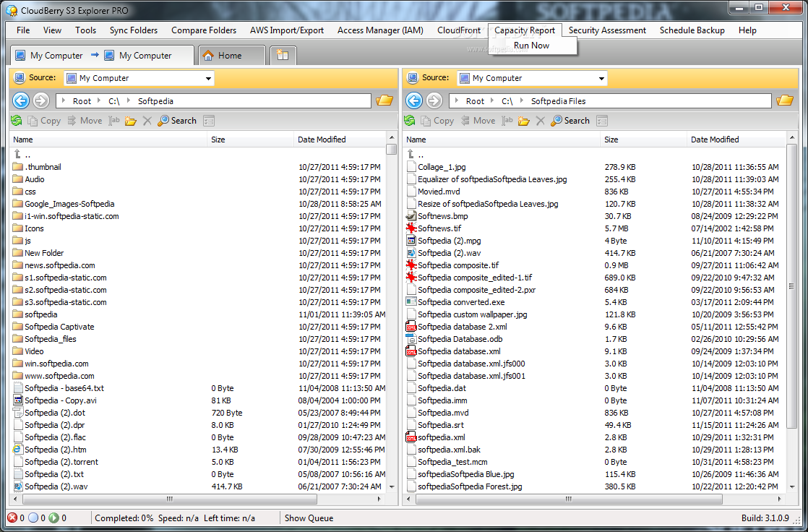Expand C:\ arrow in right path bar
808x532 pixels.
[493, 101]
